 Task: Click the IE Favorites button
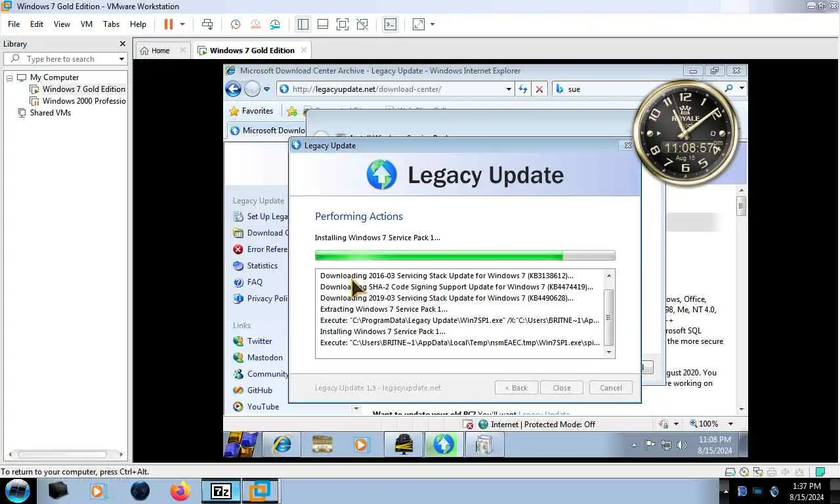[x=251, y=111]
